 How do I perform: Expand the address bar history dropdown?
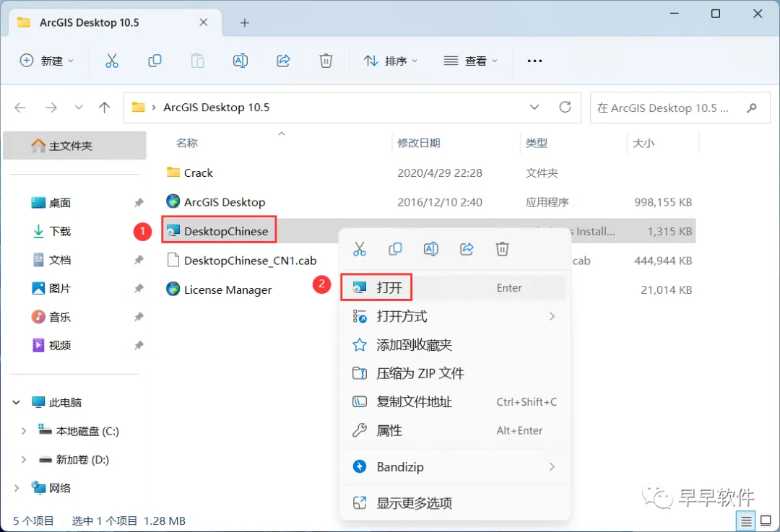pos(534,107)
